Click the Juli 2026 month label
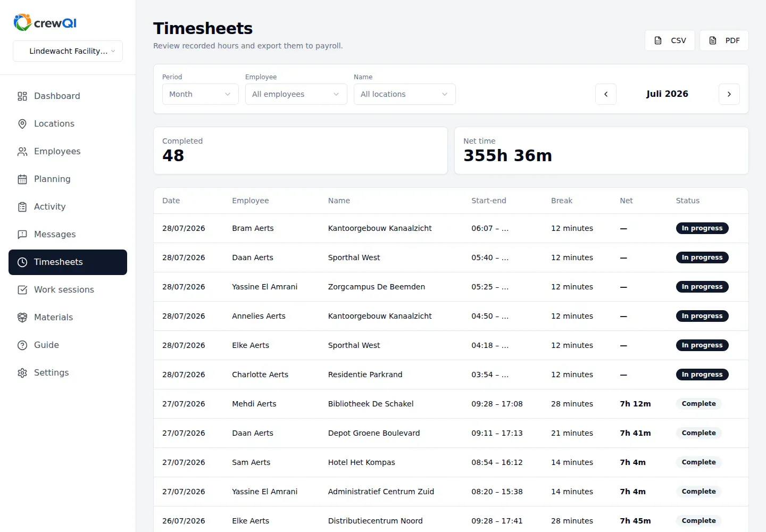Screen dimensions: 766x532 coord(667,94)
